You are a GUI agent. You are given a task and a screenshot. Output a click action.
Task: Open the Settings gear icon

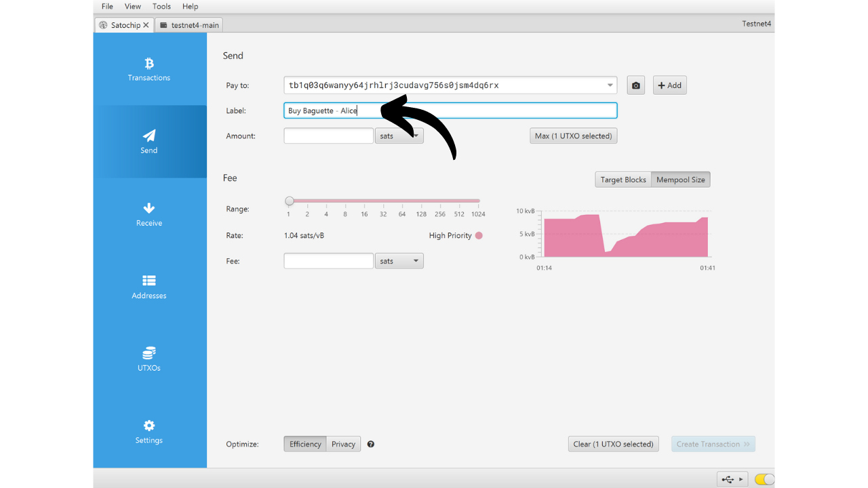click(x=149, y=426)
